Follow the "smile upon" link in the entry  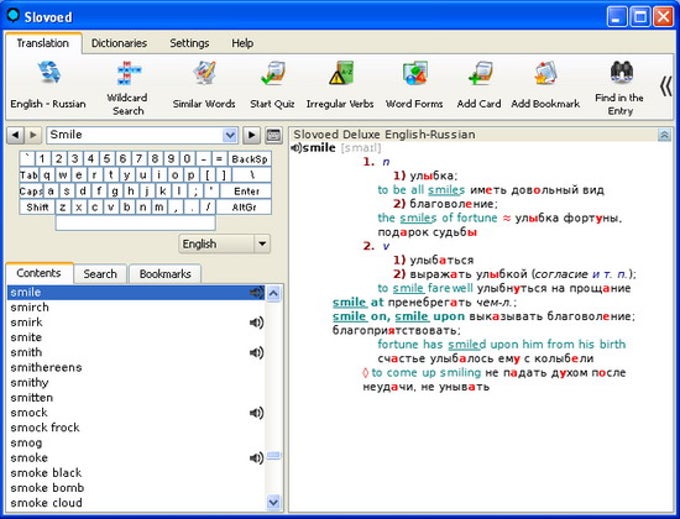coord(429,316)
